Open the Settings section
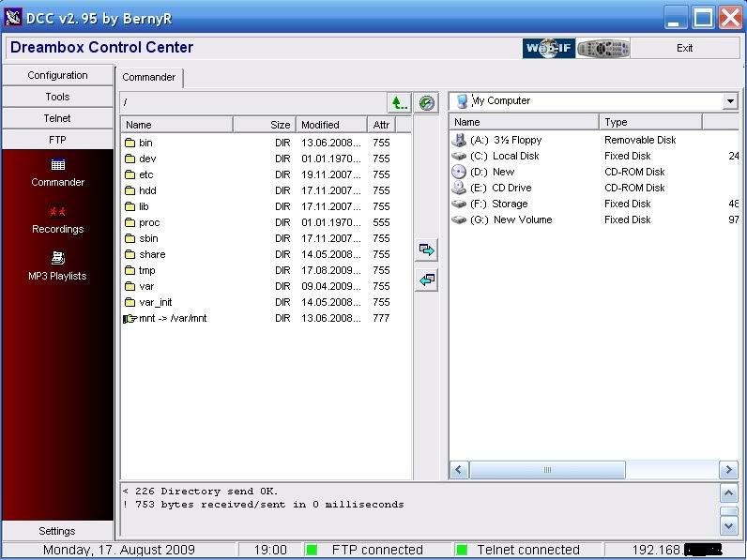This screenshot has height=560, width=747. pyautogui.click(x=57, y=531)
